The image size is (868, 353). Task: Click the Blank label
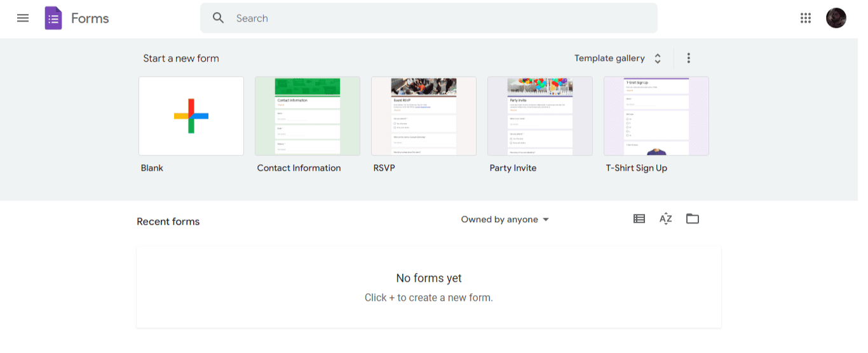coord(152,168)
